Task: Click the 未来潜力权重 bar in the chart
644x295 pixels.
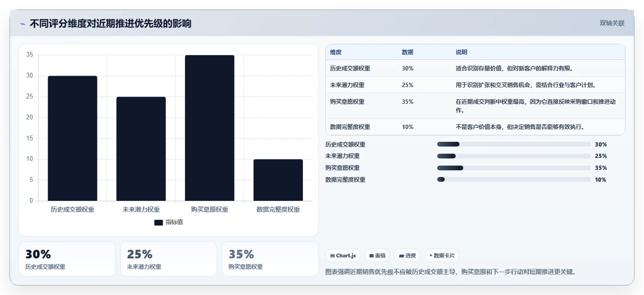Action: coord(141,149)
